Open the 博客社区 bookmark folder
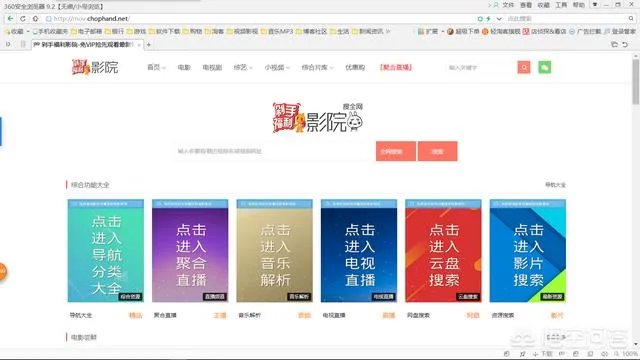This screenshot has height=360, width=640. tap(311, 31)
